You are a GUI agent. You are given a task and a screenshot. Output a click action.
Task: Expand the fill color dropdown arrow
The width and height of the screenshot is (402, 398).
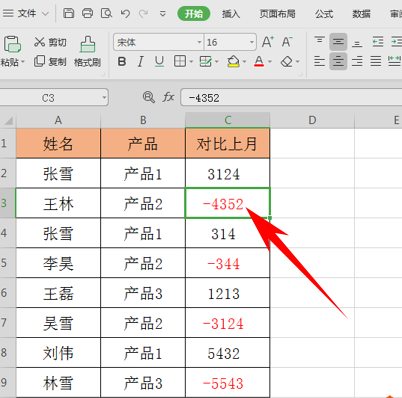[x=244, y=62]
